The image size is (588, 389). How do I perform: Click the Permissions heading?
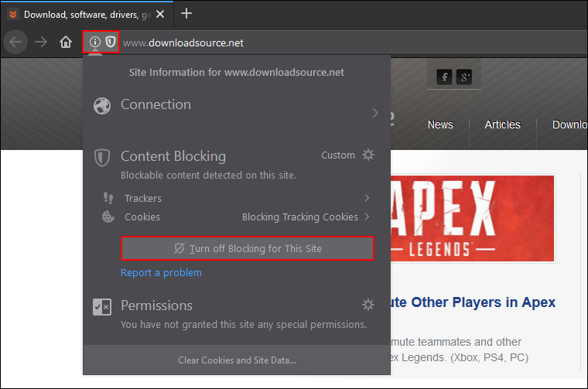[x=157, y=305]
